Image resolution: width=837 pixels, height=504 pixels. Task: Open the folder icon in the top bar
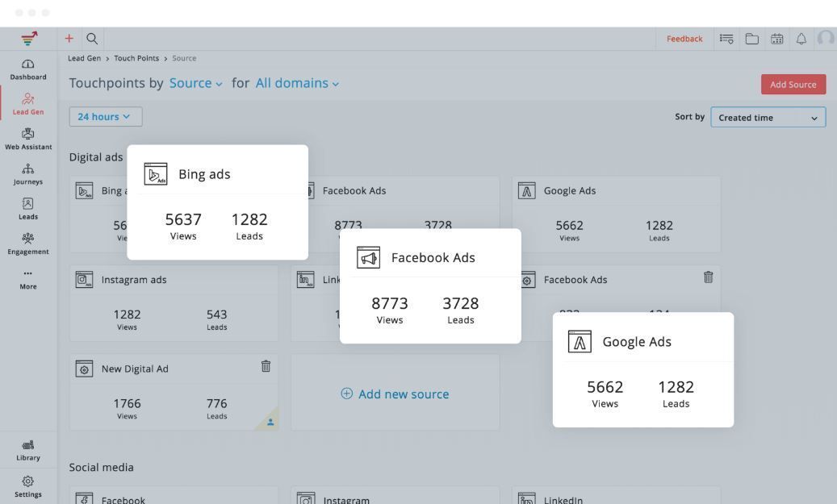click(x=751, y=38)
